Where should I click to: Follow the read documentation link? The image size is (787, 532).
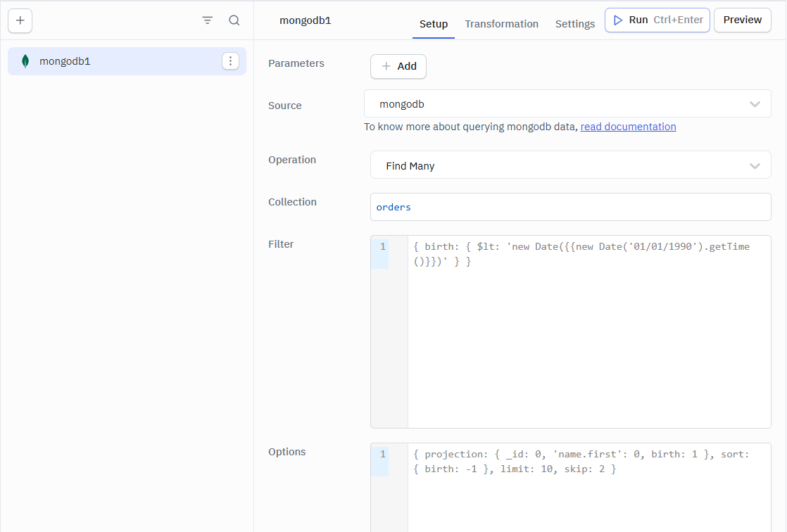click(628, 127)
